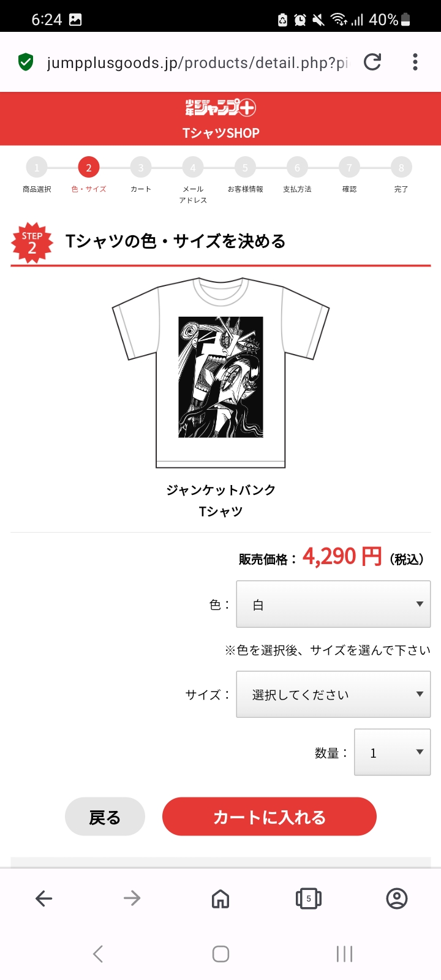Open the browser three-dot menu

[415, 62]
